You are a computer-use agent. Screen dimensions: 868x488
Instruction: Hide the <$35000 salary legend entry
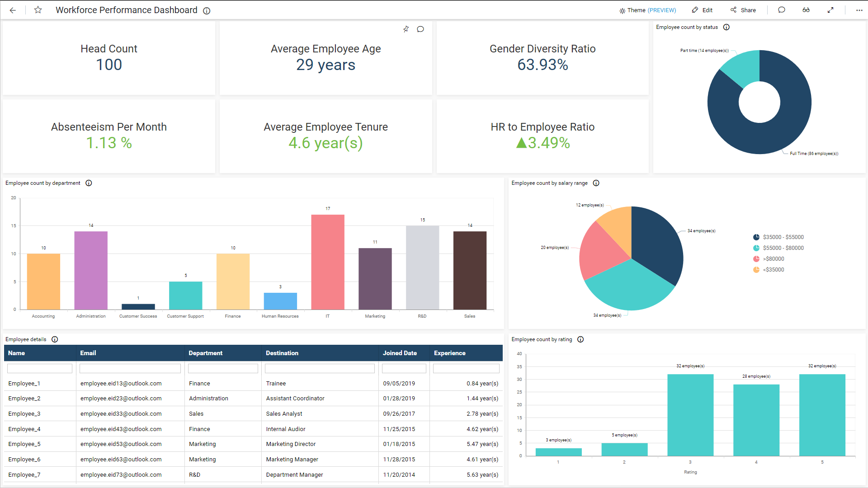tap(774, 269)
